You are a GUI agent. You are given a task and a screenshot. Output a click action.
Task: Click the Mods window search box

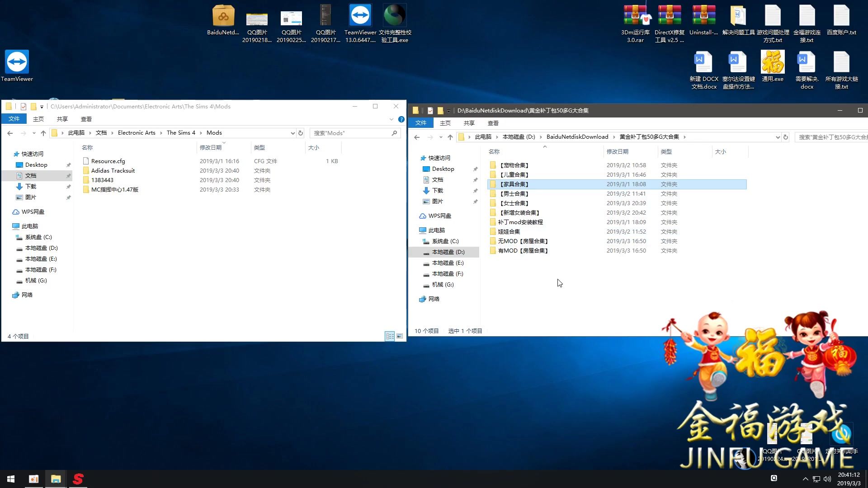355,133
